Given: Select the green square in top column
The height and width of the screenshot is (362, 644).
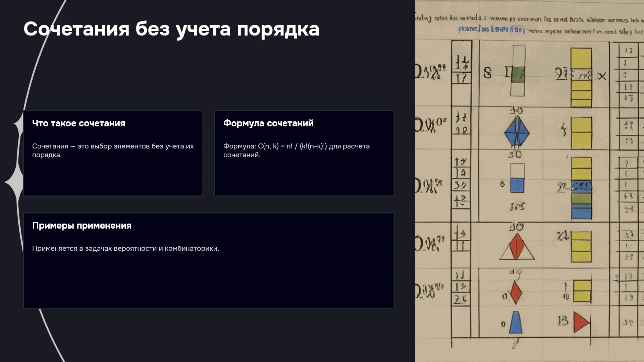Looking at the screenshot, I should click(x=518, y=74).
